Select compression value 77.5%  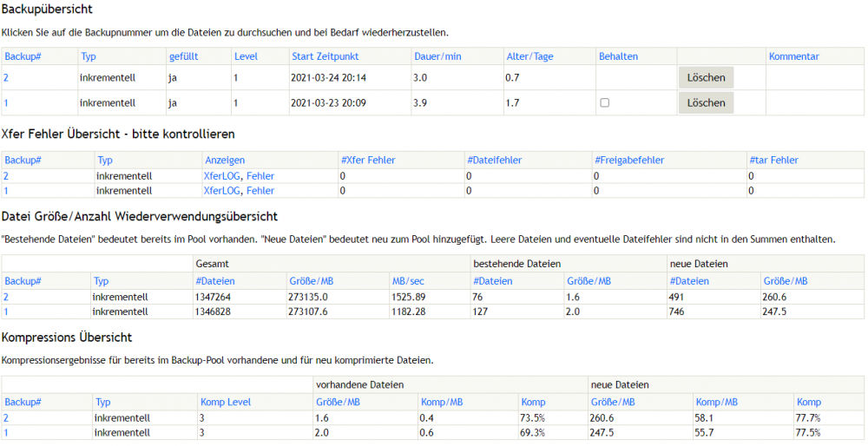807,433
